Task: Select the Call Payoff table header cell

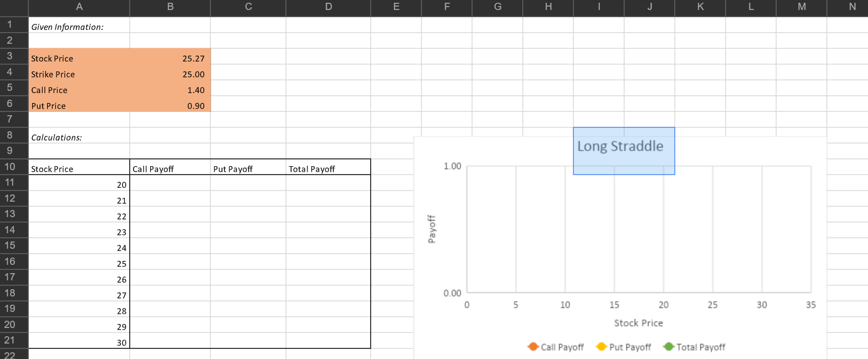Action: pyautogui.click(x=170, y=168)
